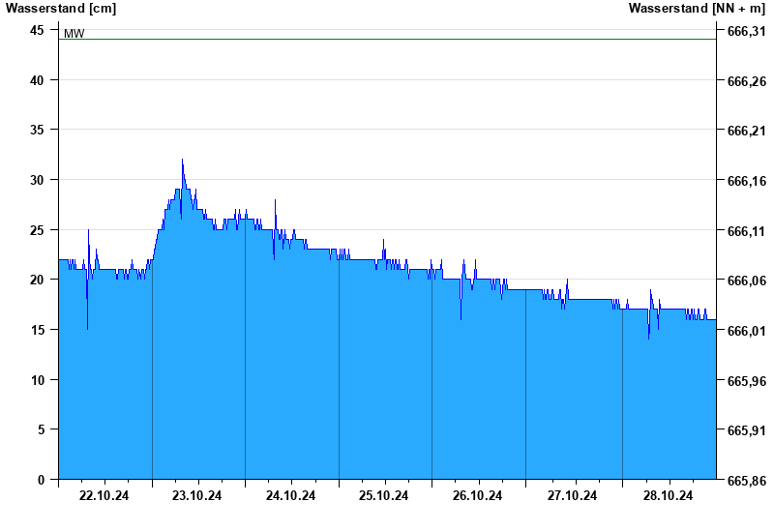Choose the 26.10.24 date label
The height and width of the screenshot is (532, 774).
click(x=478, y=496)
